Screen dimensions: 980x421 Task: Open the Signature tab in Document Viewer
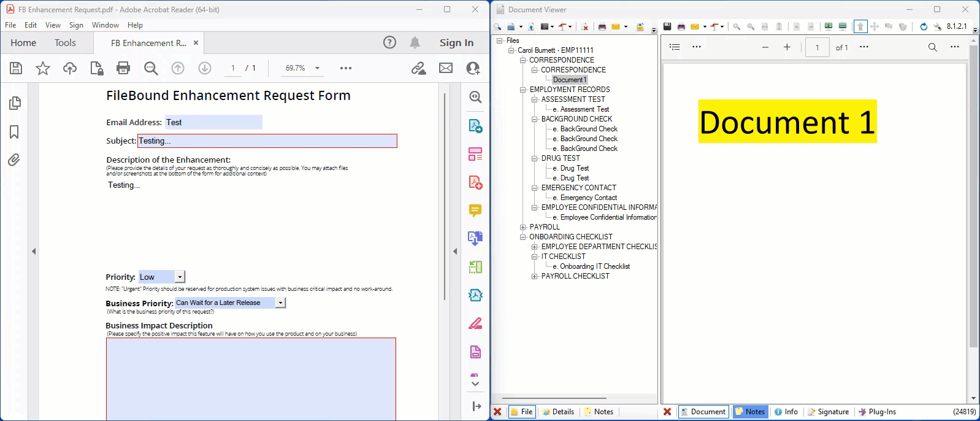click(x=828, y=412)
